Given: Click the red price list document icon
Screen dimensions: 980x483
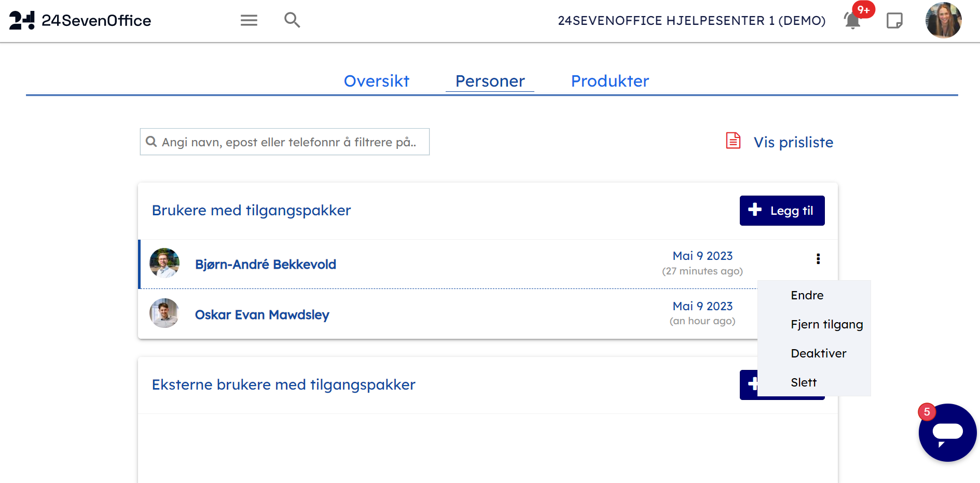Looking at the screenshot, I should point(733,141).
